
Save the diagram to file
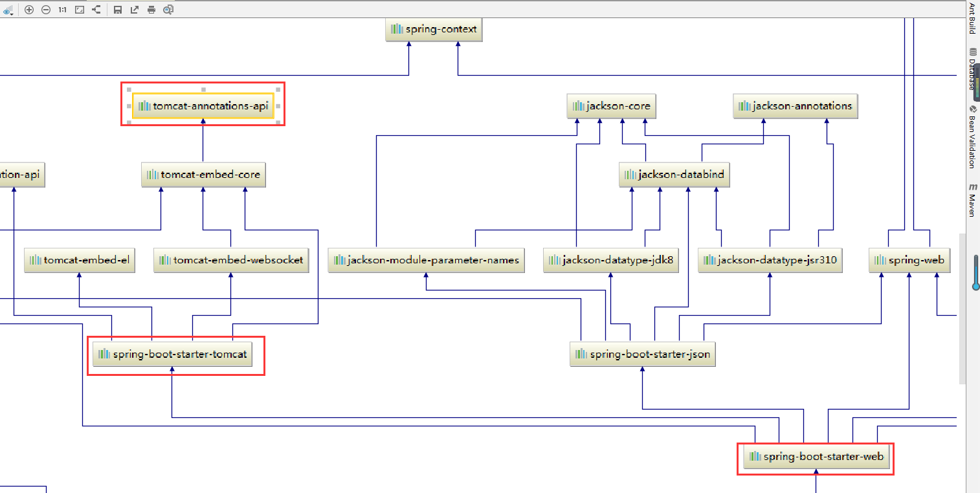(118, 10)
